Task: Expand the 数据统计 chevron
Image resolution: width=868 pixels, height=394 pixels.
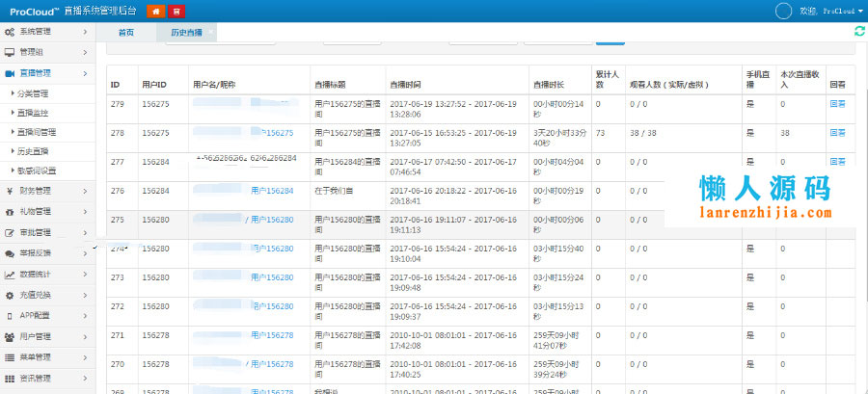Action: click(85, 275)
